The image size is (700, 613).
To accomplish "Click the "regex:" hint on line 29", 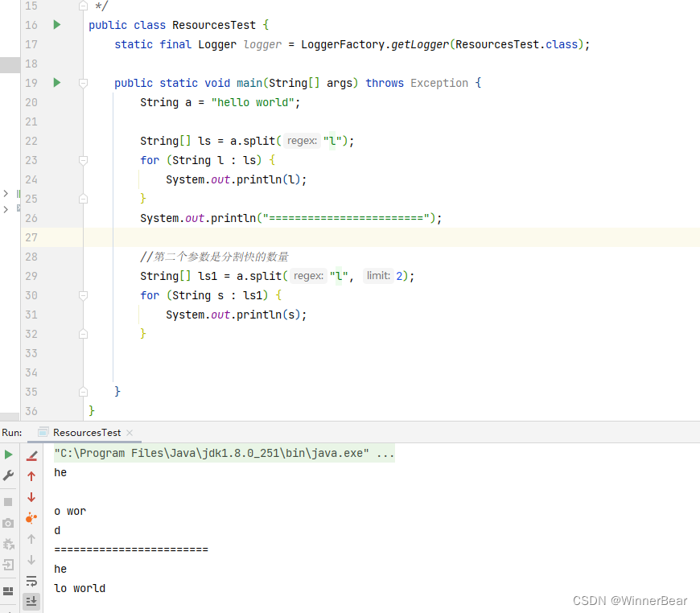I will coord(308,276).
